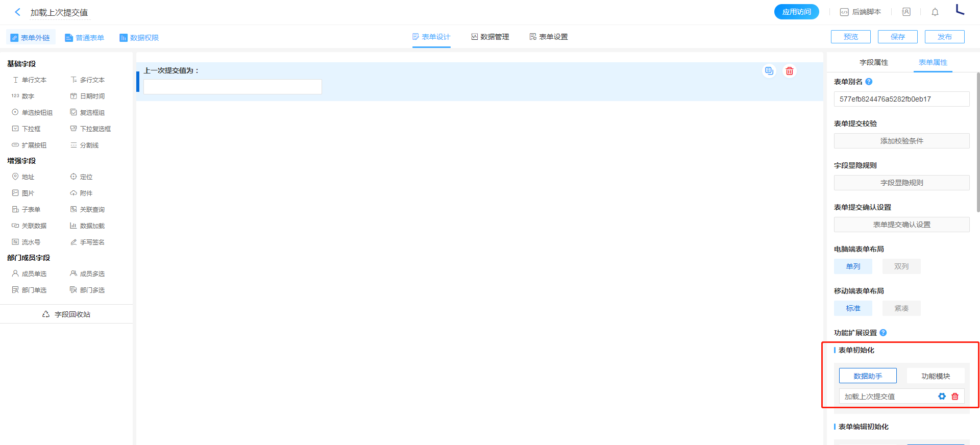This screenshot has width=980, height=445.
Task: Select 双列 desktop form layout
Action: click(x=901, y=266)
